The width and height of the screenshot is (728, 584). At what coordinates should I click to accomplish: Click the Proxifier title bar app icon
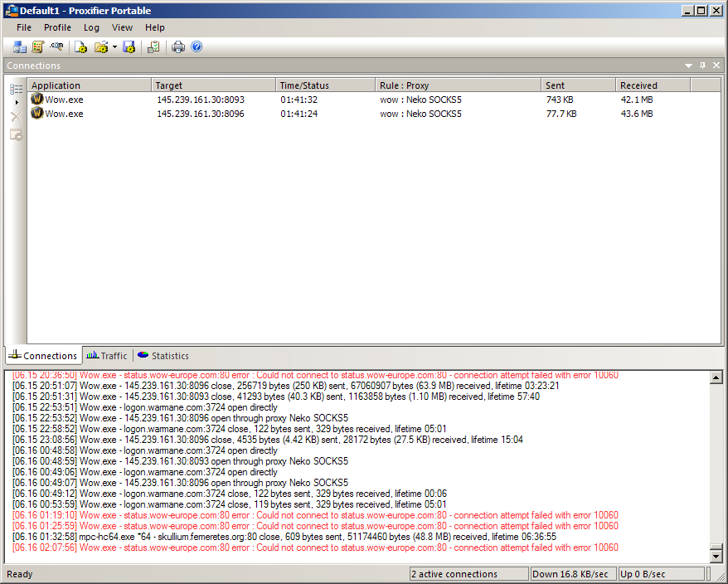pos(12,10)
